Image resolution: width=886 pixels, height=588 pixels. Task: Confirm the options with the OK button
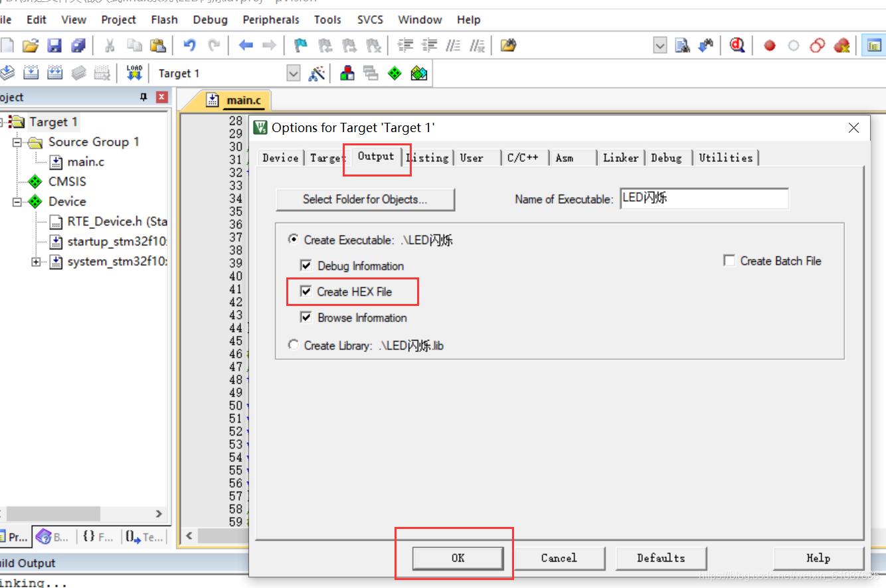tap(458, 557)
